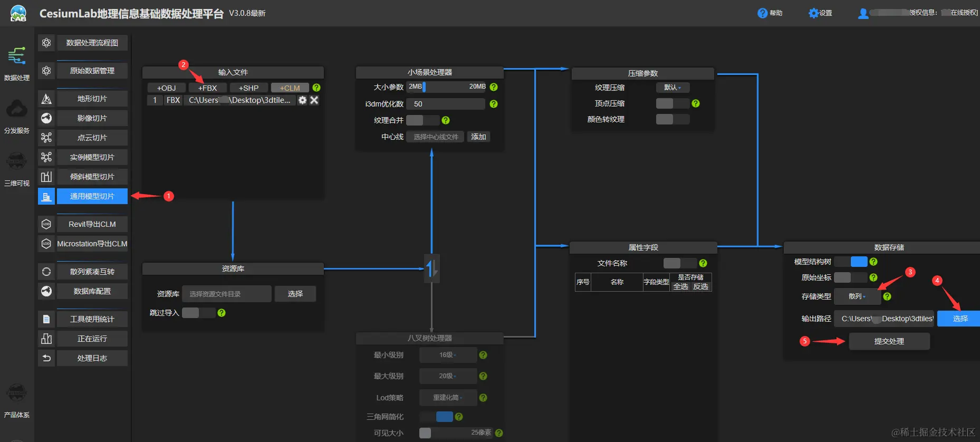Toggle the 纹理合并 switch
The width and height of the screenshot is (980, 442).
(x=422, y=120)
